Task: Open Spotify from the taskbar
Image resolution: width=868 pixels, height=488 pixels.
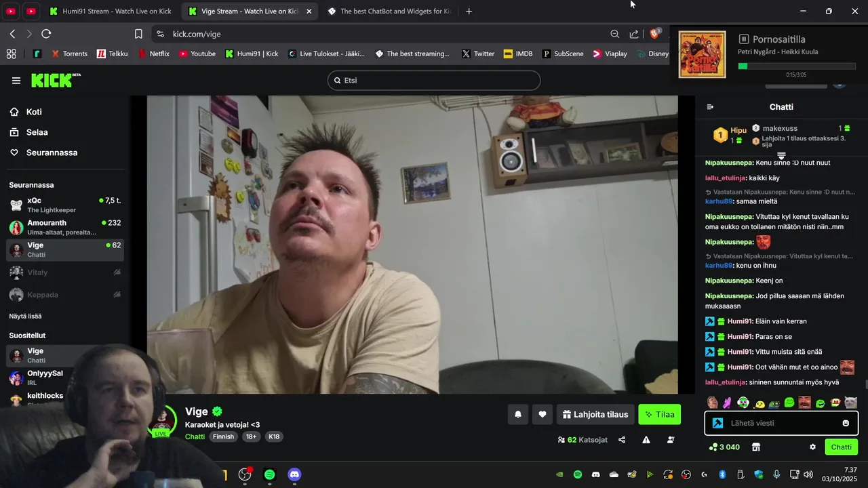Action: (269, 474)
